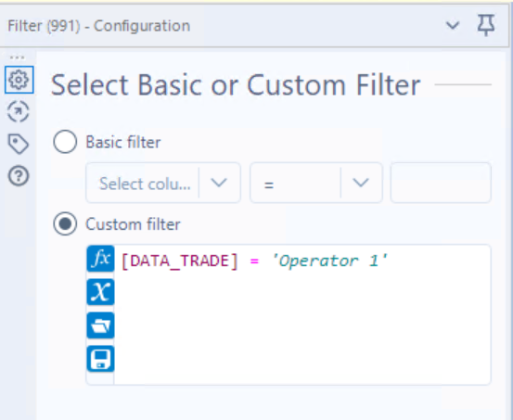The image size is (513, 420).
Task: Pin the Configuration window
Action: (486, 25)
